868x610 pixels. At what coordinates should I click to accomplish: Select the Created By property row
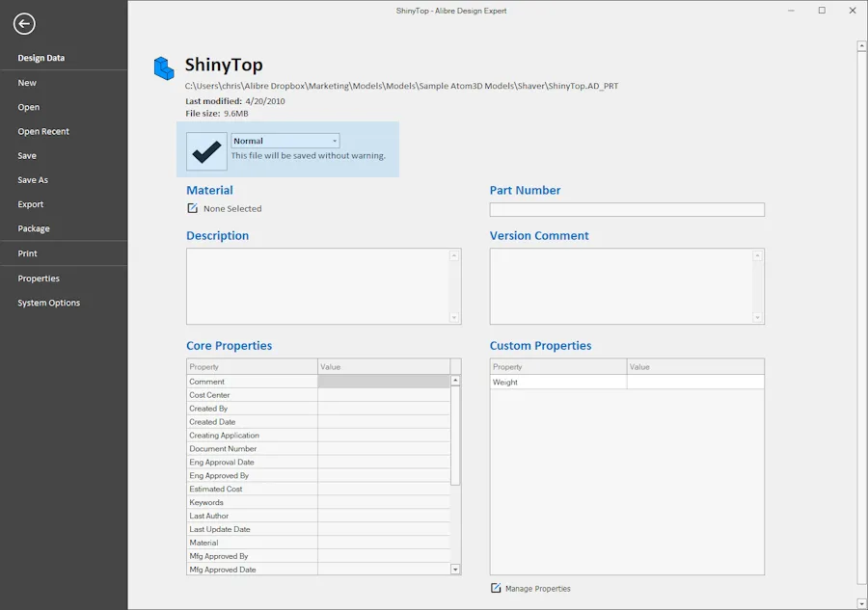point(318,409)
